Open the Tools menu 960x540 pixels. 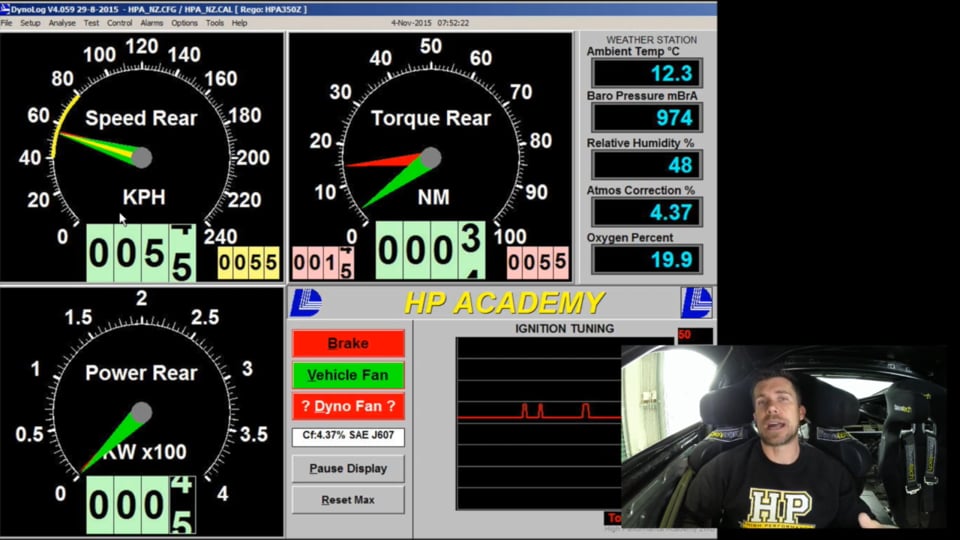point(214,23)
